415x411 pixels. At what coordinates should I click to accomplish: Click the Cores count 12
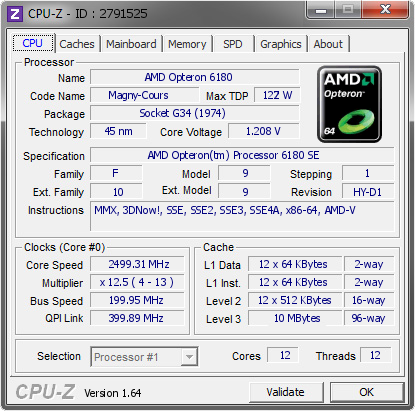[x=283, y=355]
